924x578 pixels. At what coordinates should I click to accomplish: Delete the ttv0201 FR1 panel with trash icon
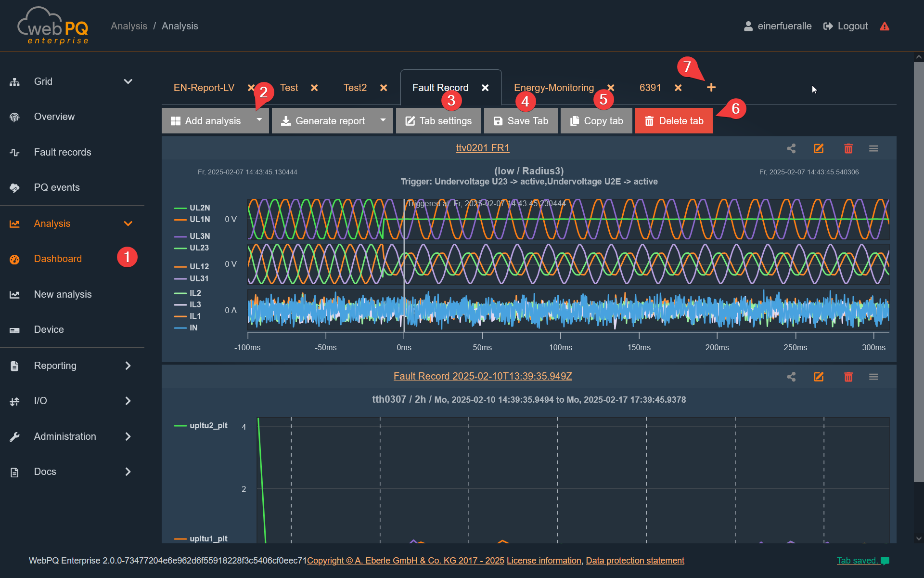pos(848,148)
